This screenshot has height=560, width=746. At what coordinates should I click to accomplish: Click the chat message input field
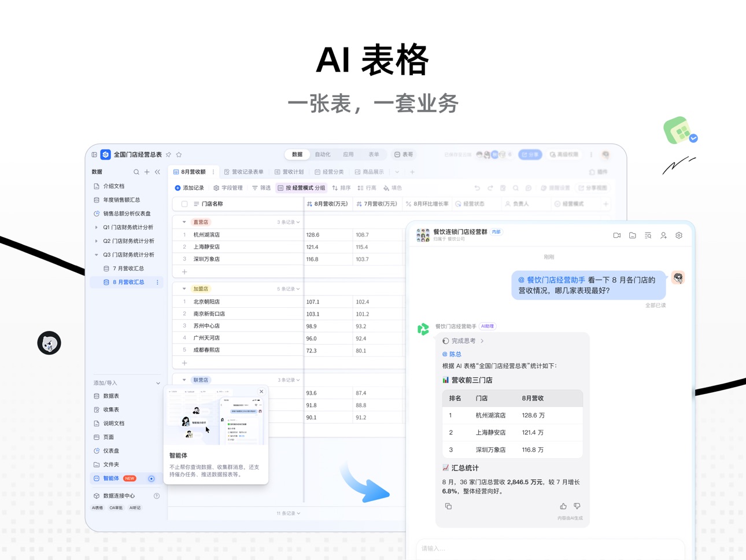click(550, 548)
